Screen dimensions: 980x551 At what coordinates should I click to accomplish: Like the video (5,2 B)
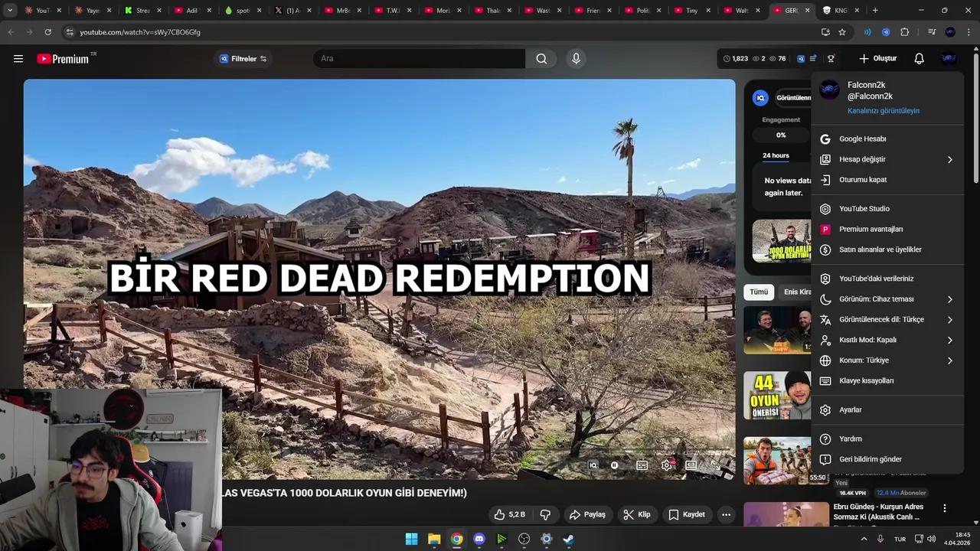(509, 514)
